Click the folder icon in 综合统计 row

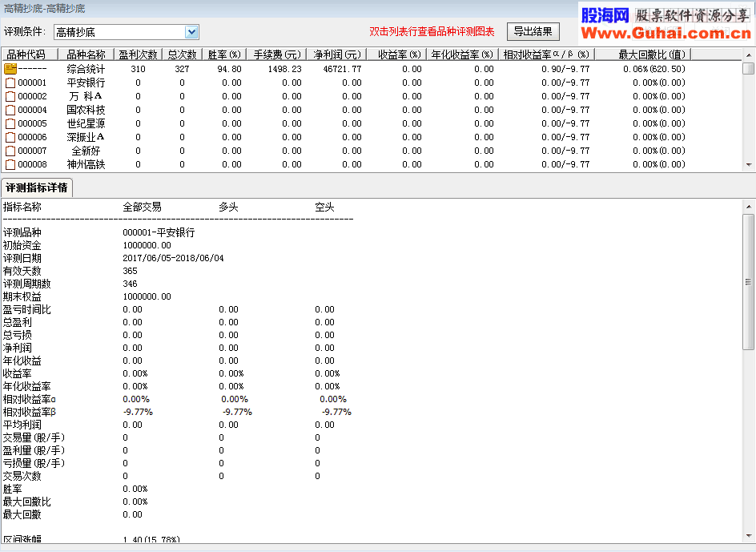(x=10, y=69)
